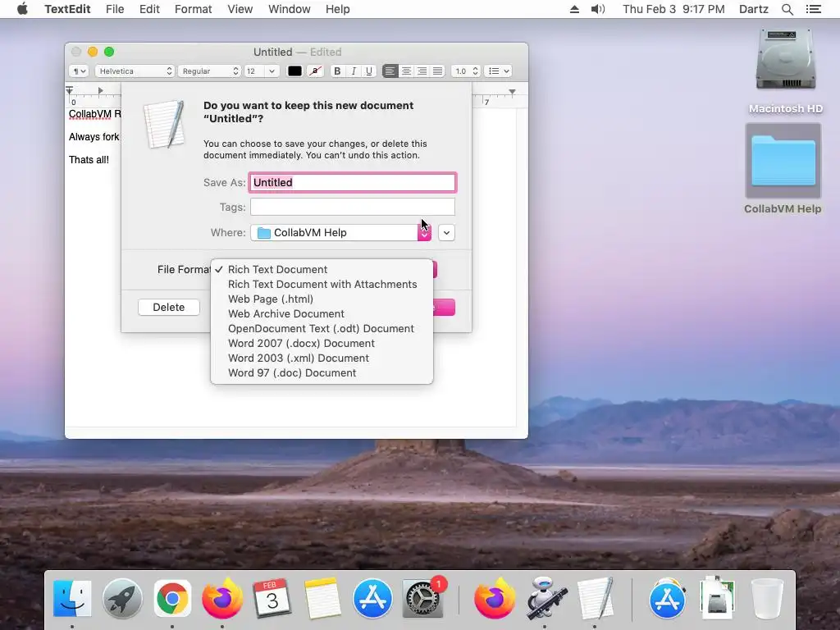This screenshot has width=840, height=630.
Task: Toggle bold formatting in TextEdit toolbar
Action: (337, 71)
